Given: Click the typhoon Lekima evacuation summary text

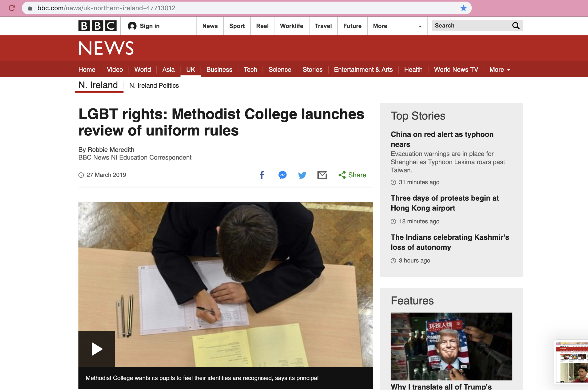Looking at the screenshot, I should (x=448, y=162).
